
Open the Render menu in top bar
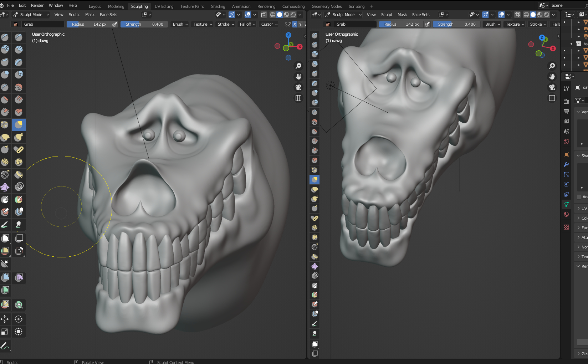pos(37,5)
